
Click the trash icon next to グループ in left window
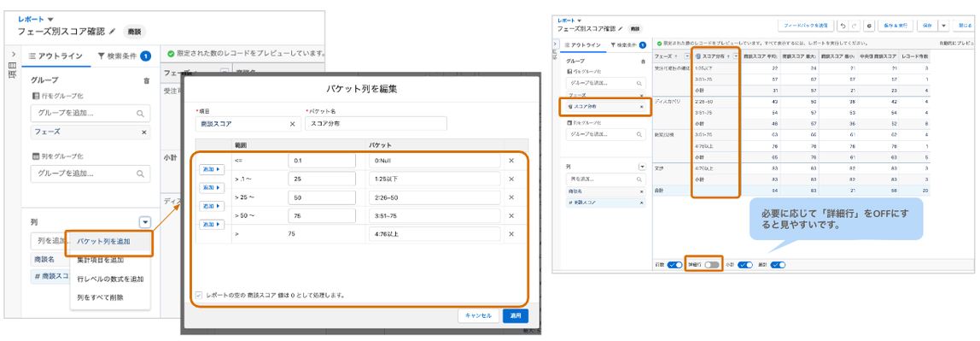coord(146,80)
